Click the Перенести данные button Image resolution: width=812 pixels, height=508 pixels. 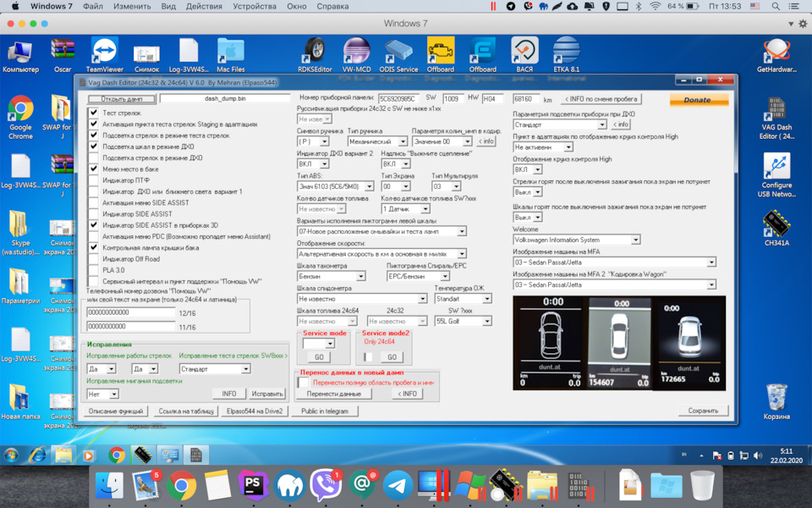coord(333,394)
